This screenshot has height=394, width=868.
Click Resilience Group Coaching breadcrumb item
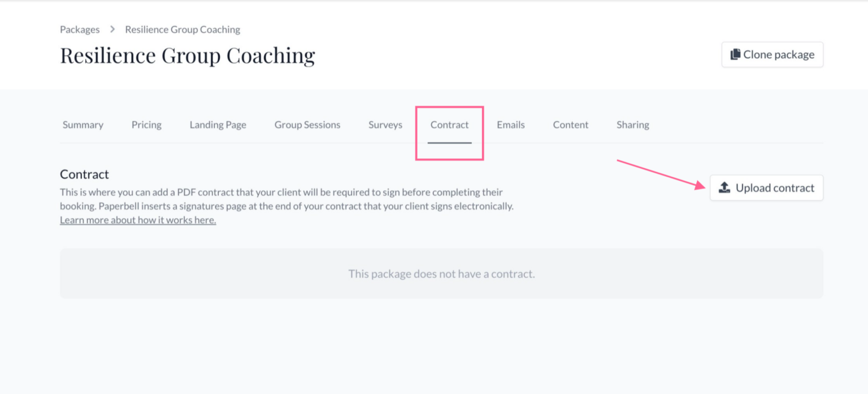point(183,29)
